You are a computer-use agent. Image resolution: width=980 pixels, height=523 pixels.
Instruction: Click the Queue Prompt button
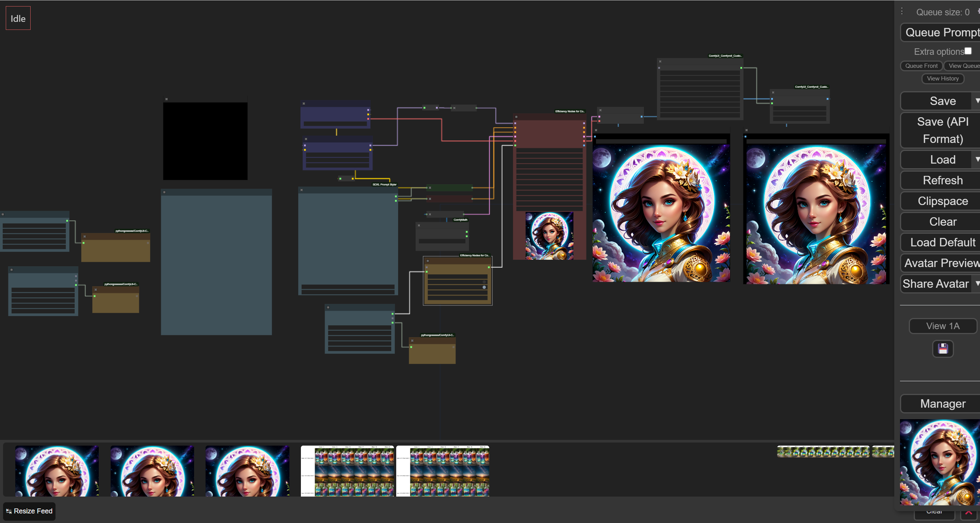point(942,33)
